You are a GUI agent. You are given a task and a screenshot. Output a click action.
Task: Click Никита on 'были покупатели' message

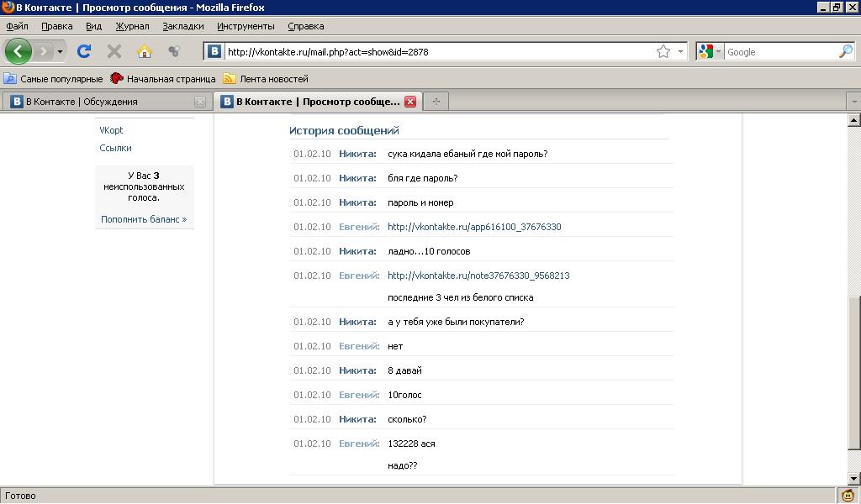(357, 322)
